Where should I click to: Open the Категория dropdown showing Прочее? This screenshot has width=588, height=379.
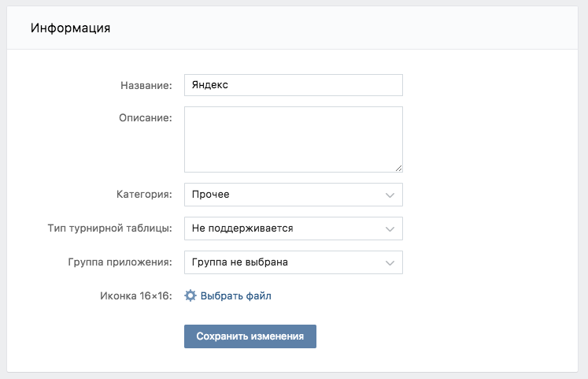click(293, 195)
